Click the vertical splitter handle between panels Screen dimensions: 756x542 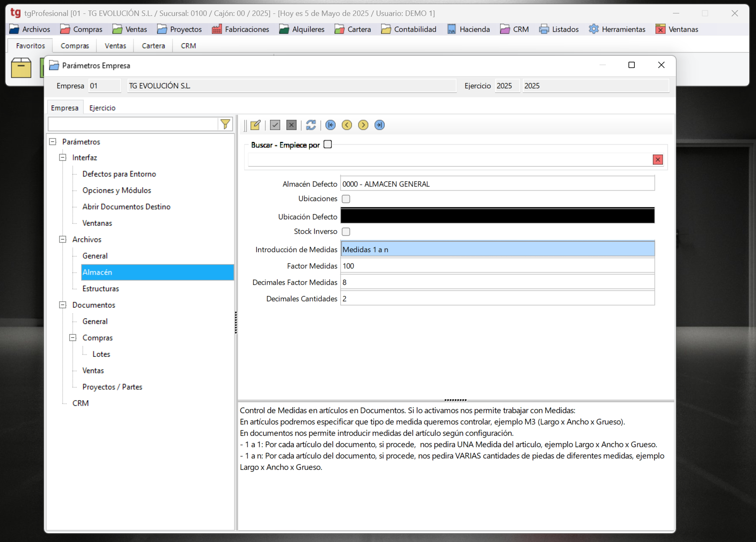coord(236,322)
